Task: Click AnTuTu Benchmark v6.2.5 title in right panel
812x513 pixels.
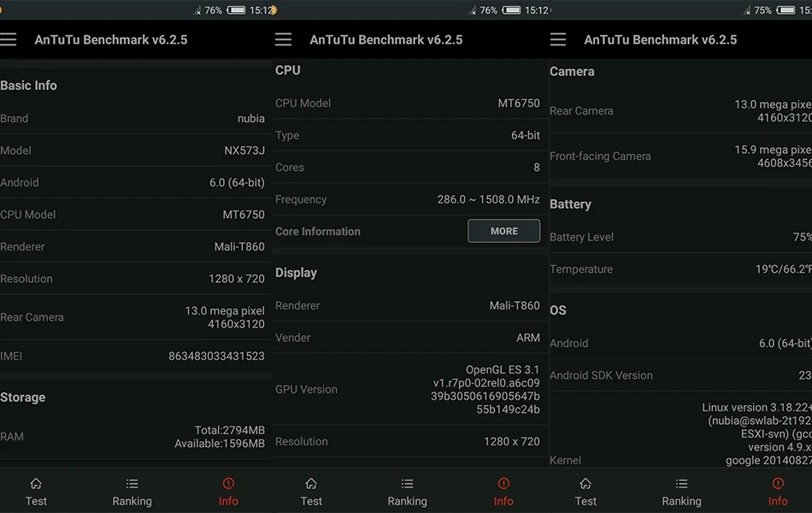Action: (660, 40)
